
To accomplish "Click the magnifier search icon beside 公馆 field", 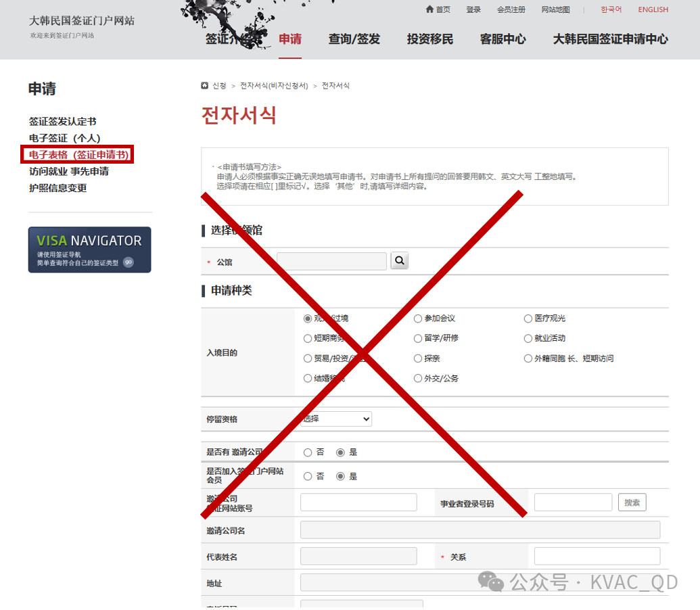I will (400, 260).
